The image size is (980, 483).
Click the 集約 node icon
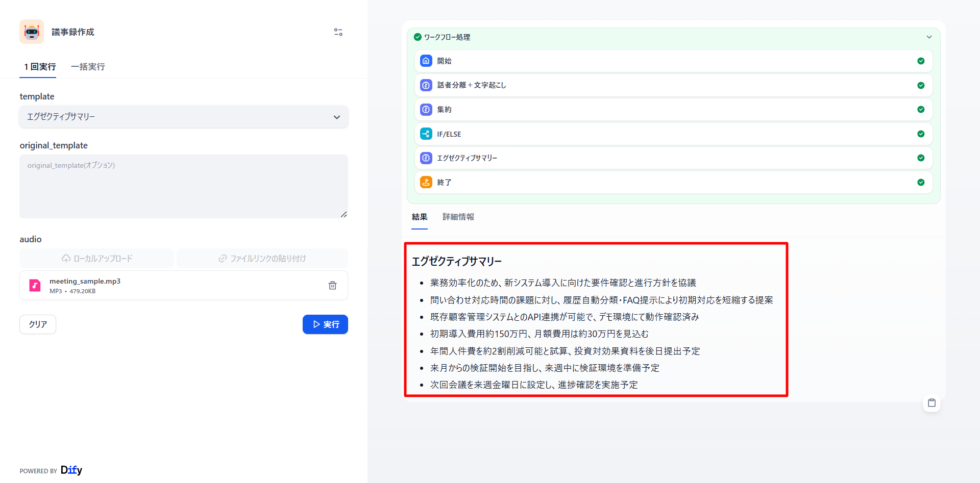click(426, 110)
